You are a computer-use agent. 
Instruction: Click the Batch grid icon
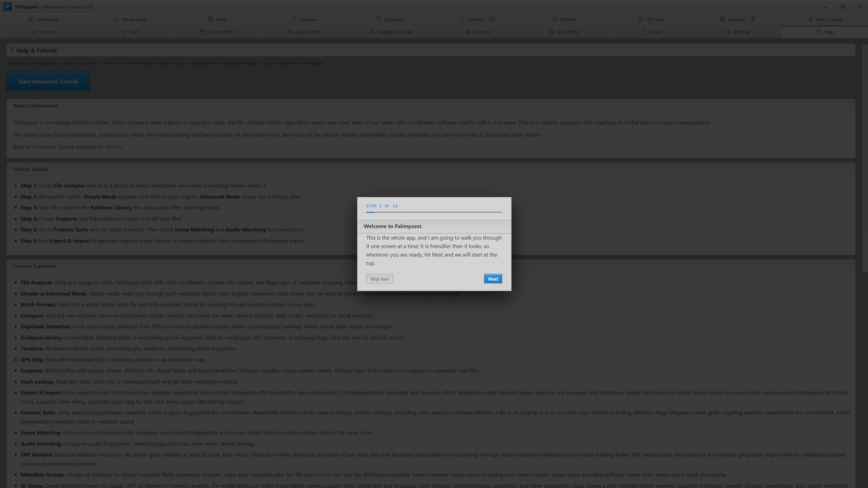point(210,19)
